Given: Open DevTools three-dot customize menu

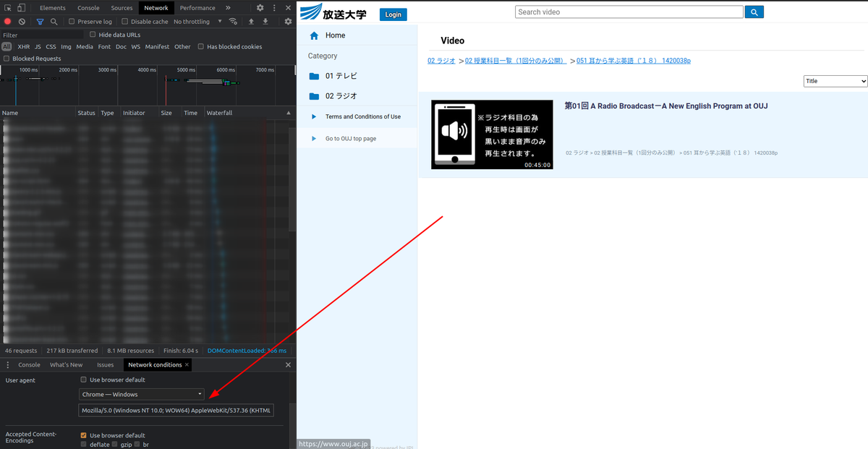Looking at the screenshot, I should pyautogui.click(x=274, y=8).
